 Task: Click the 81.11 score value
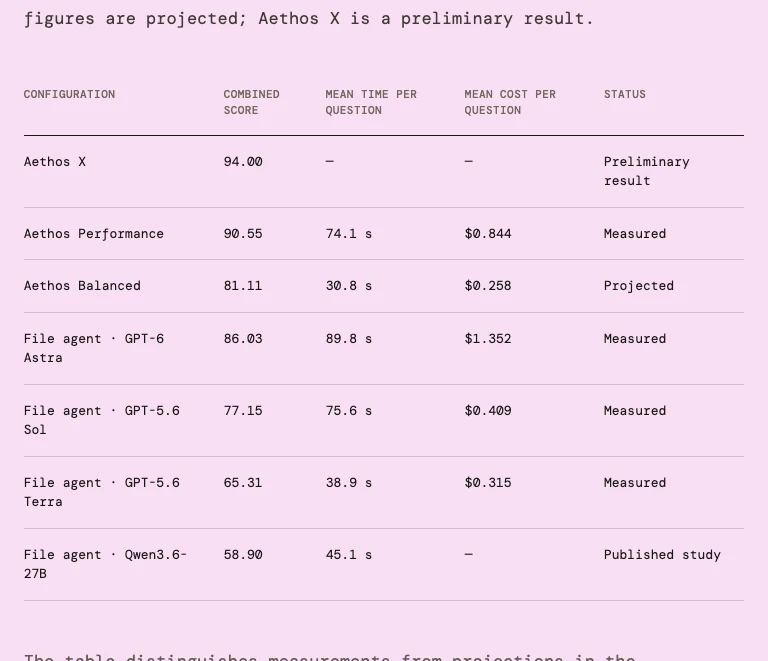[243, 285]
